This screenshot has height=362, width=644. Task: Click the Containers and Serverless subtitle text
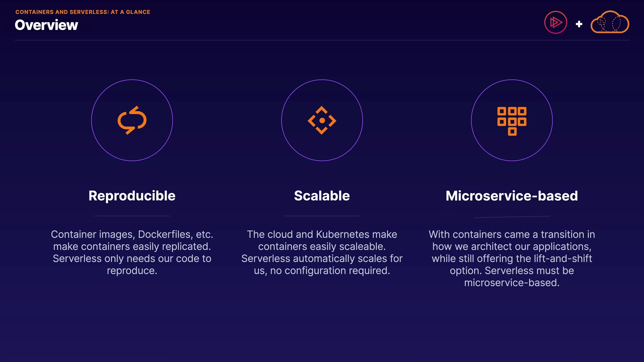point(83,12)
